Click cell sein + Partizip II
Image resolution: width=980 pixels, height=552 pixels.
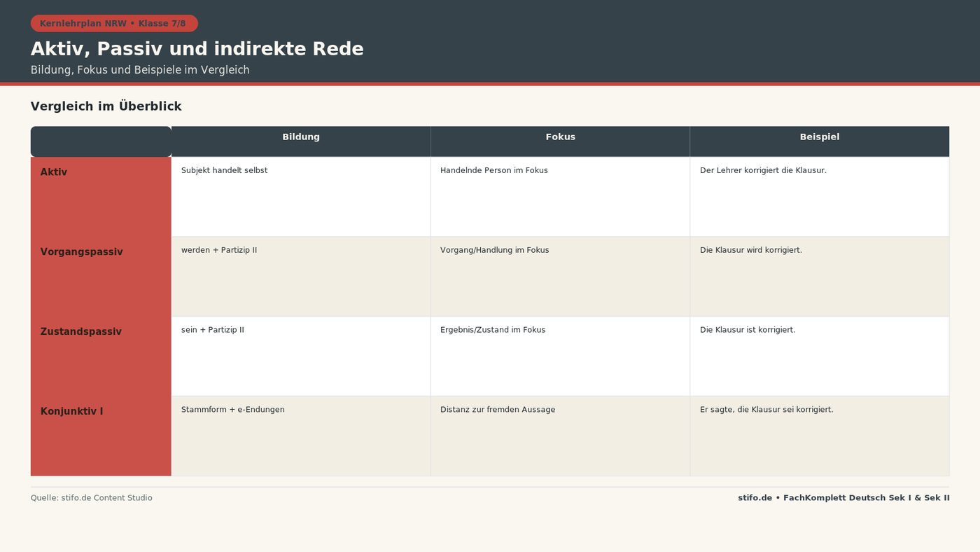tap(301, 357)
